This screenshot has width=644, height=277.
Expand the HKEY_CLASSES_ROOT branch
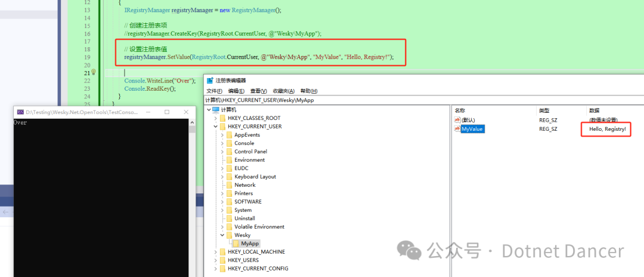[216, 118]
